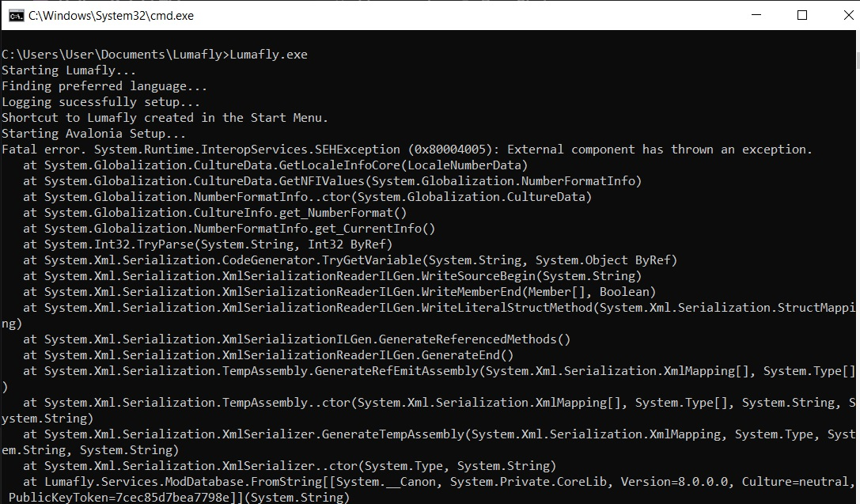This screenshot has width=860, height=504.
Task: Click the line 'Logging sucessfully setup...'
Action: (x=101, y=102)
